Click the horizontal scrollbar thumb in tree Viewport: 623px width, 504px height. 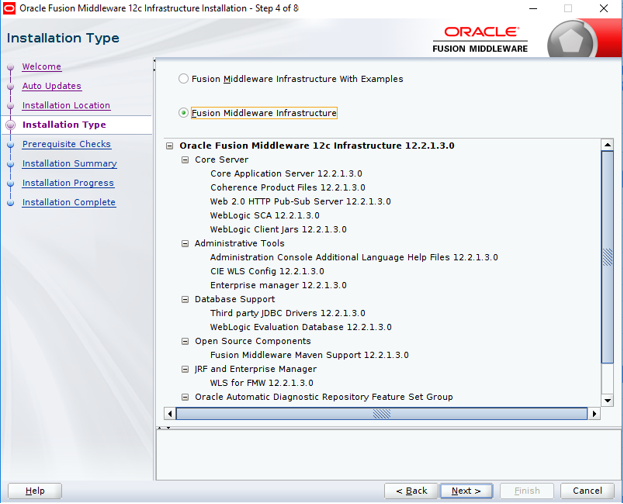[381, 414]
